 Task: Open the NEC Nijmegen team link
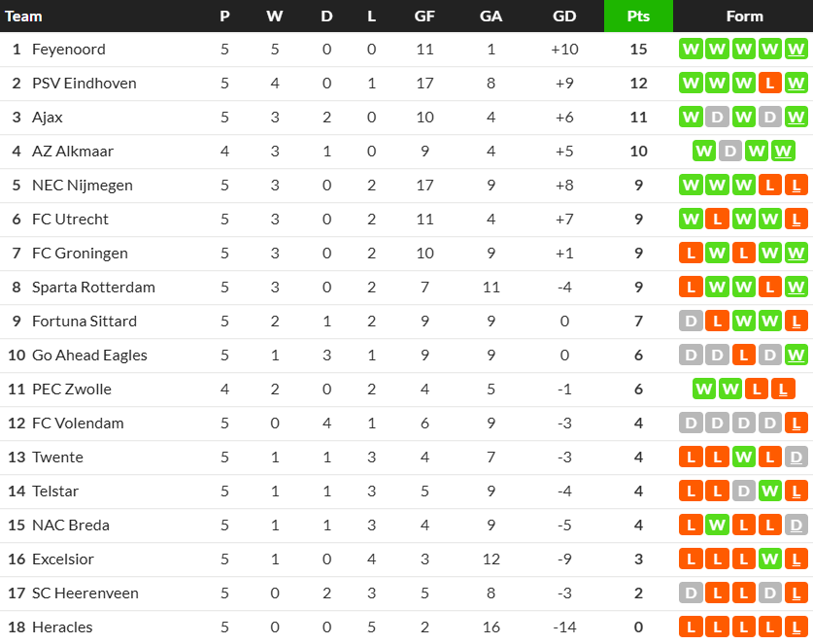(83, 186)
